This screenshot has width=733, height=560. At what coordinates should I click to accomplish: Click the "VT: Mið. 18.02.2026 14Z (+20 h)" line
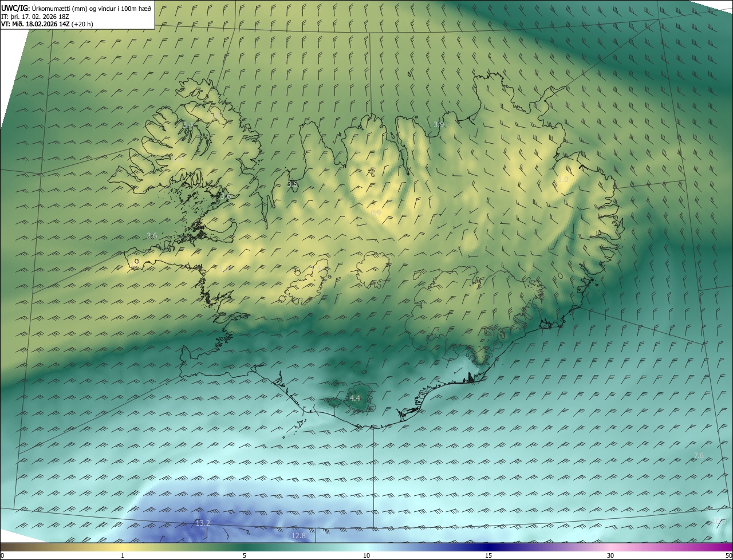pos(47,24)
